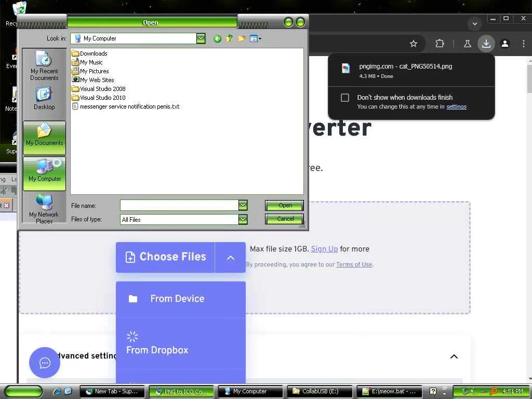Image resolution: width=532 pixels, height=399 pixels.
Task: Select the messenger service notification text file
Action: (x=126, y=106)
